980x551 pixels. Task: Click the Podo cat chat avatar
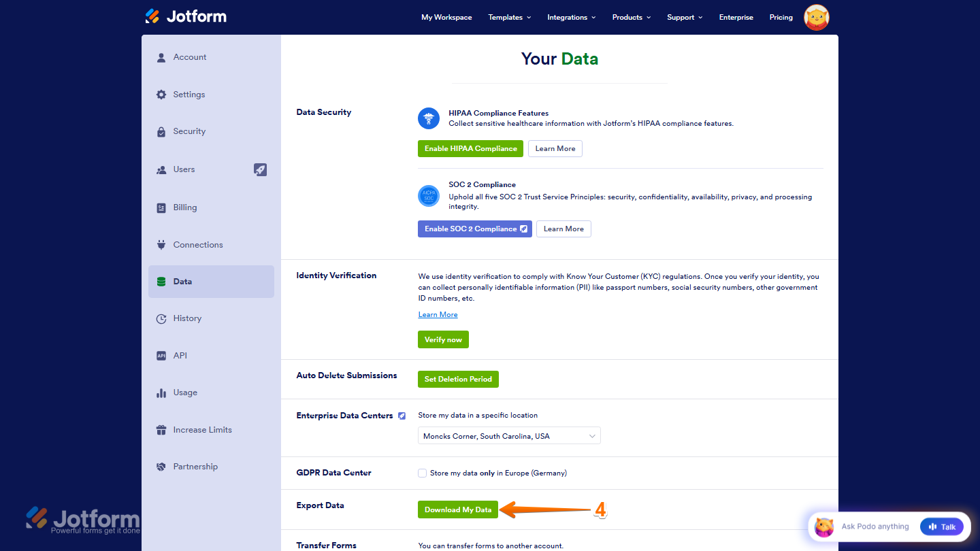pos(824,527)
